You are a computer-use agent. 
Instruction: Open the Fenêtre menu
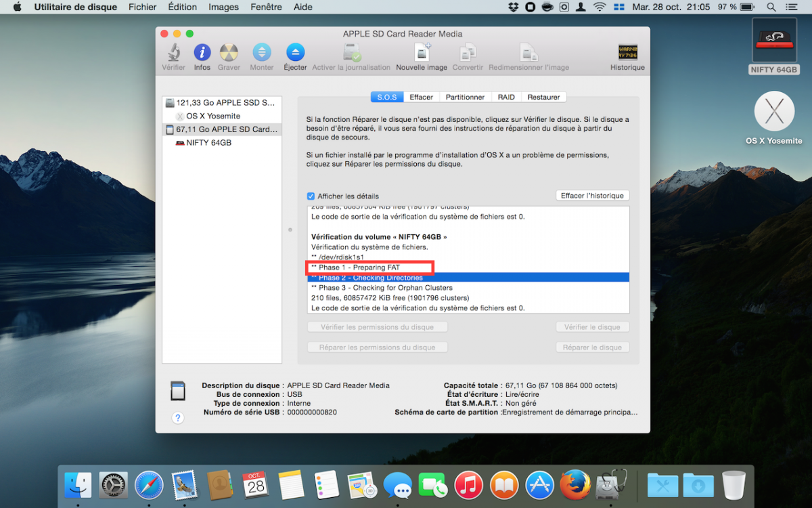[x=266, y=7]
